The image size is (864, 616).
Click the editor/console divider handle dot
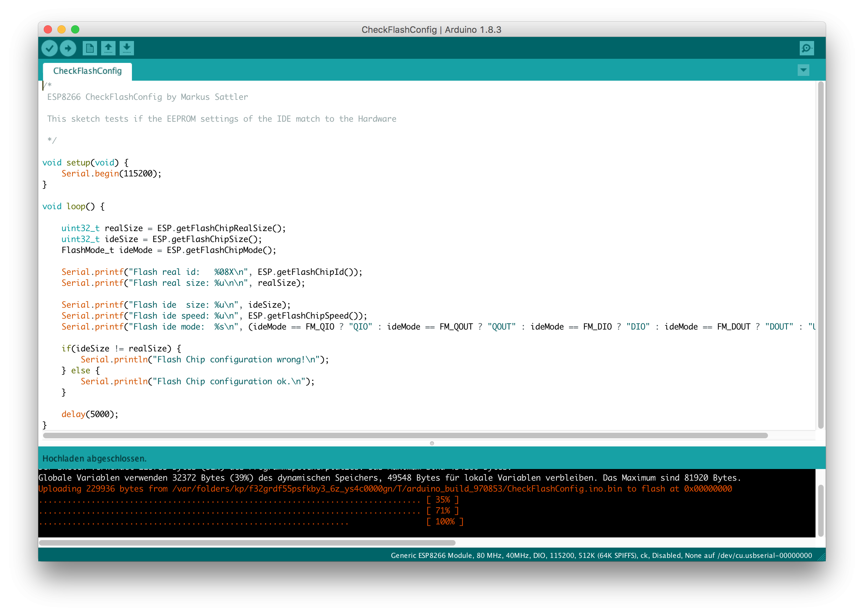point(432,443)
